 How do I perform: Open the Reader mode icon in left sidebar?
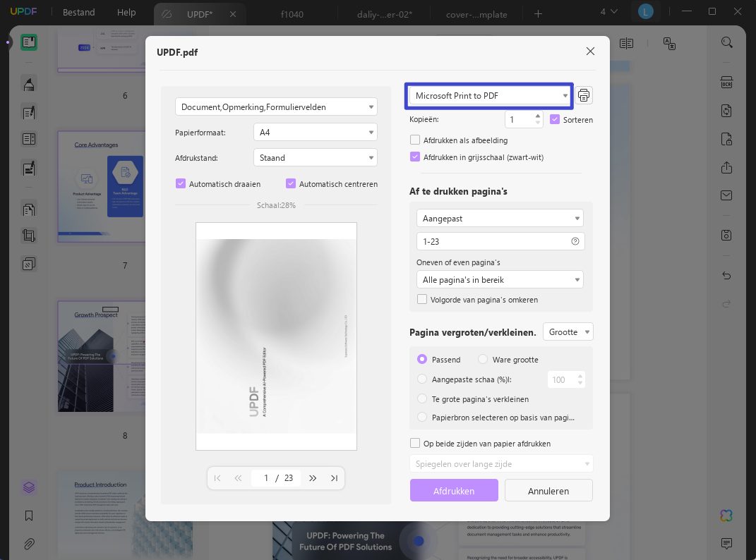click(x=29, y=42)
